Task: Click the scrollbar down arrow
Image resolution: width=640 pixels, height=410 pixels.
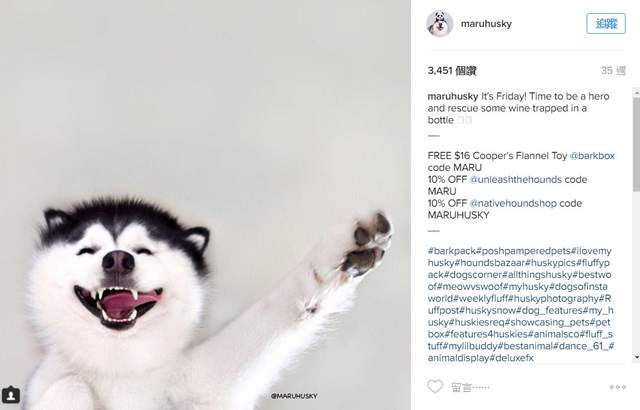Action: [636, 357]
